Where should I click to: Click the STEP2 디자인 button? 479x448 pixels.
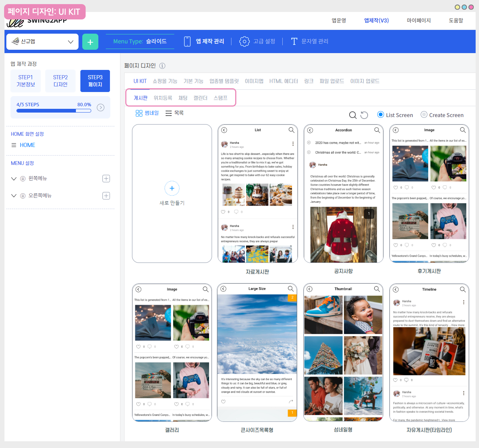(x=60, y=81)
